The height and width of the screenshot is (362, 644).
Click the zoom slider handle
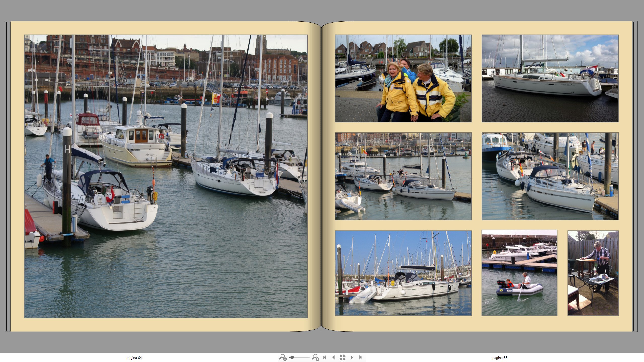(x=292, y=357)
